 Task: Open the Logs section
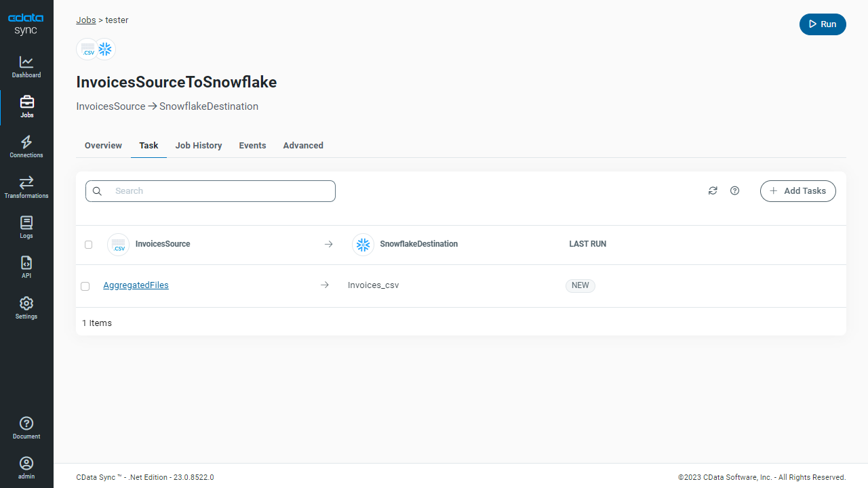[26, 227]
